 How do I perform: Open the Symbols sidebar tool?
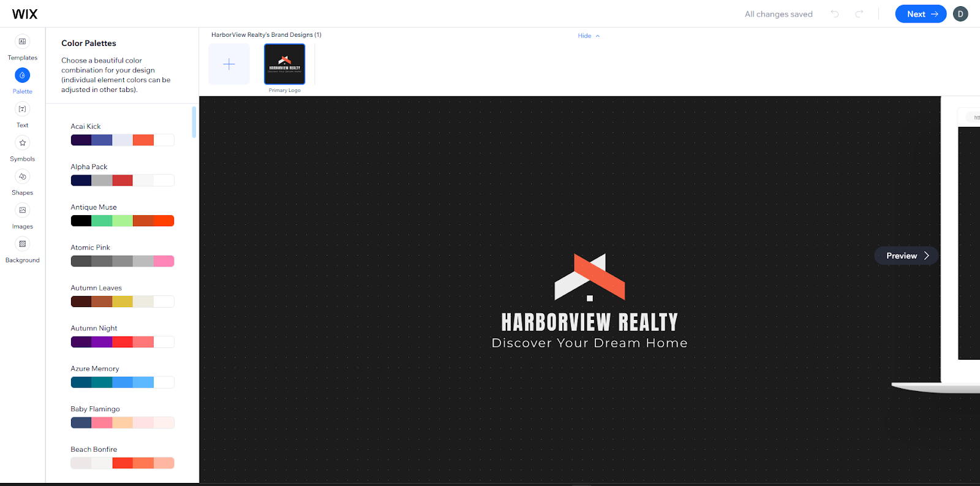point(22,148)
